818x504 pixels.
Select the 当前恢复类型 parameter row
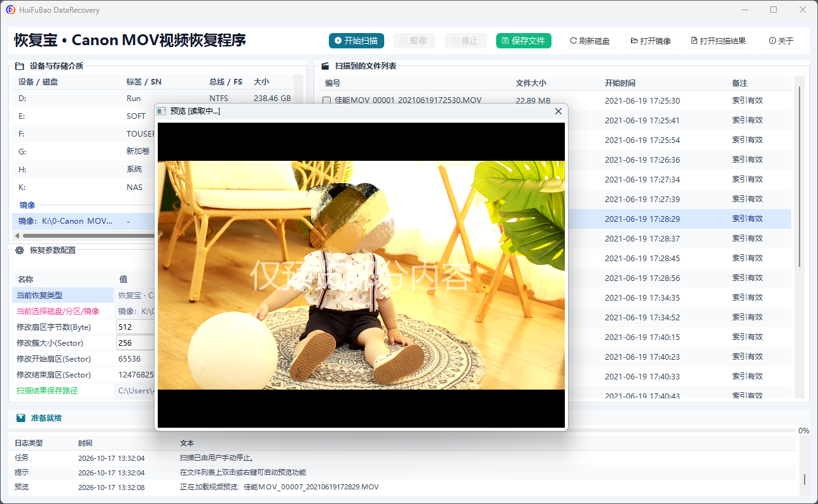pos(83,295)
